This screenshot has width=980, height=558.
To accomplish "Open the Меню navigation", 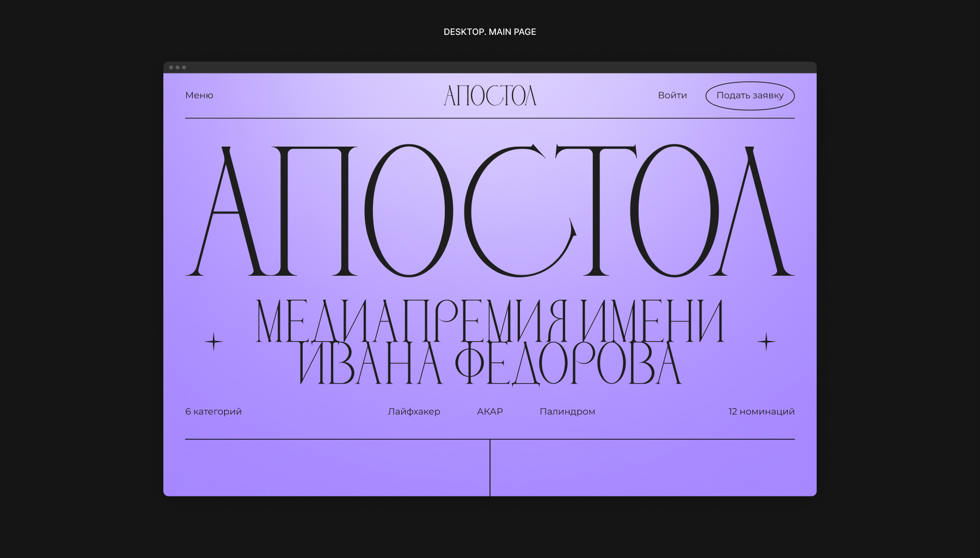I will 199,95.
